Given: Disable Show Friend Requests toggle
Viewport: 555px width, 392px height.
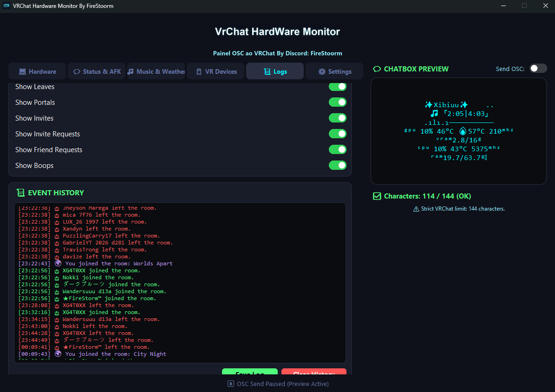Looking at the screenshot, I should [338, 149].
